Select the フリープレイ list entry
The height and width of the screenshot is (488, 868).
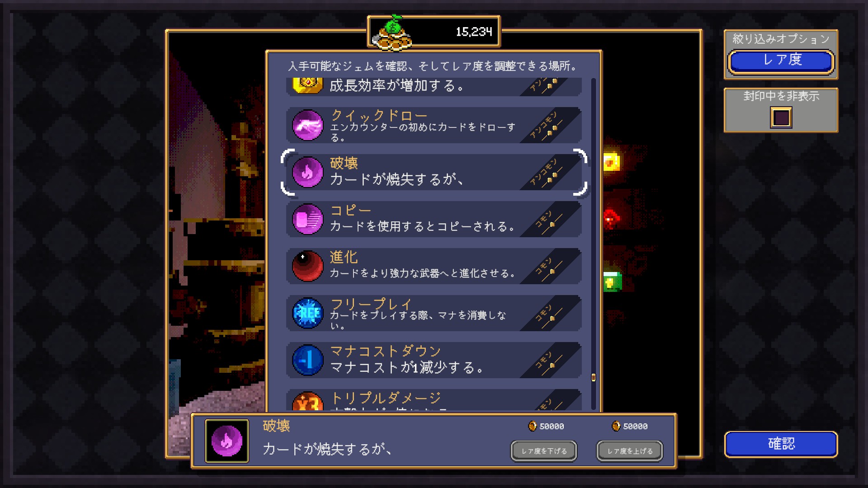click(x=434, y=313)
